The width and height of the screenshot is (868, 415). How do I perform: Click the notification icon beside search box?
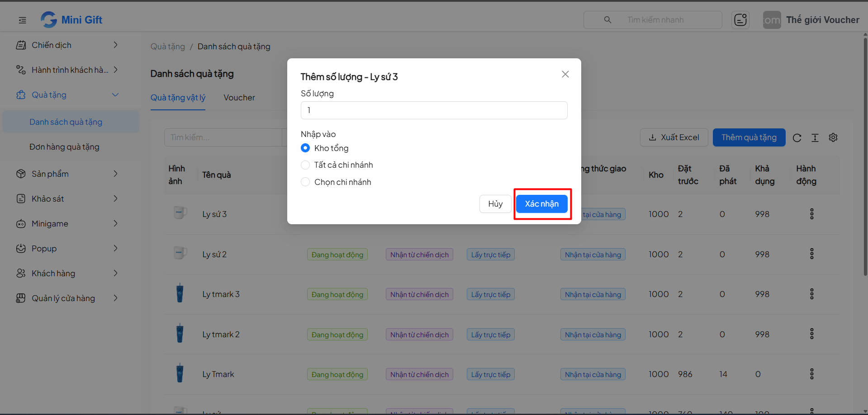[x=740, y=20]
